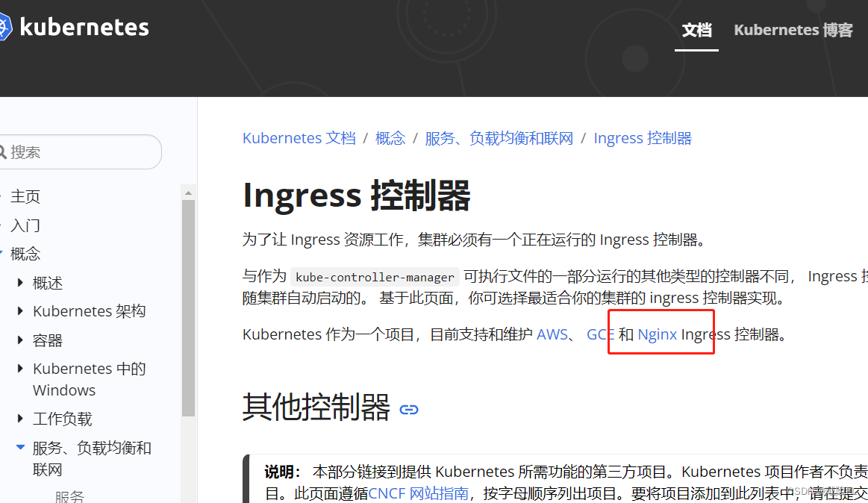Expand the Kubernetes 架构 arrow
This screenshot has height=503, width=868.
tap(20, 311)
